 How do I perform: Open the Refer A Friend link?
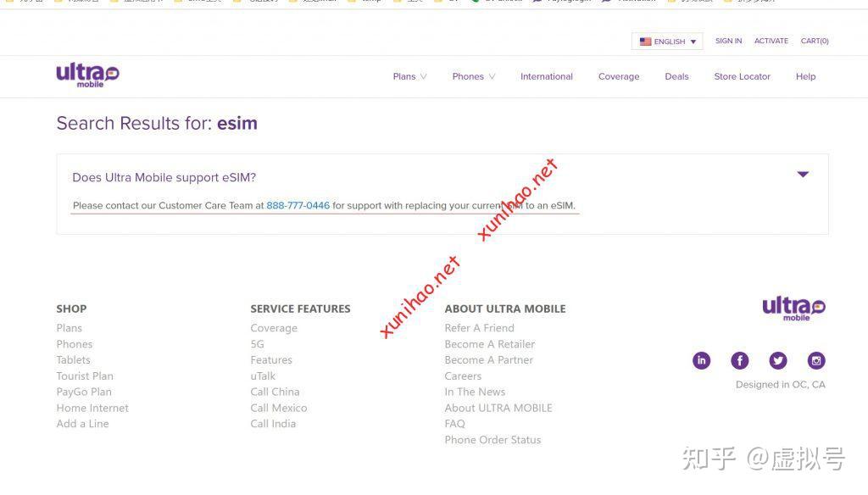coord(480,328)
